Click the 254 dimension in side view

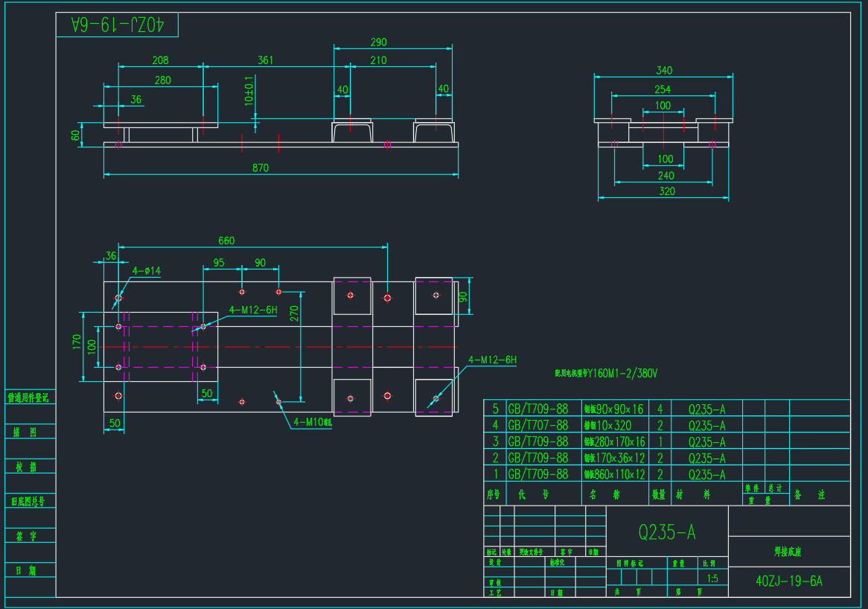(x=662, y=89)
